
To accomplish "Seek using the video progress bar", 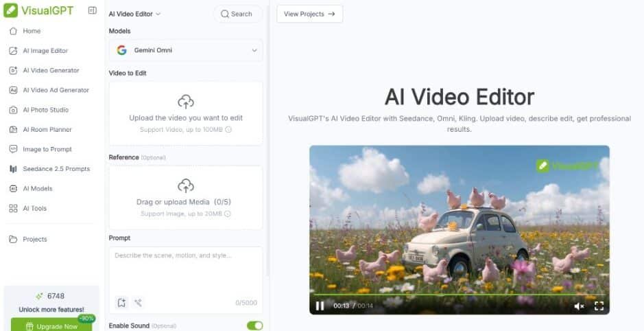I will tap(459, 295).
